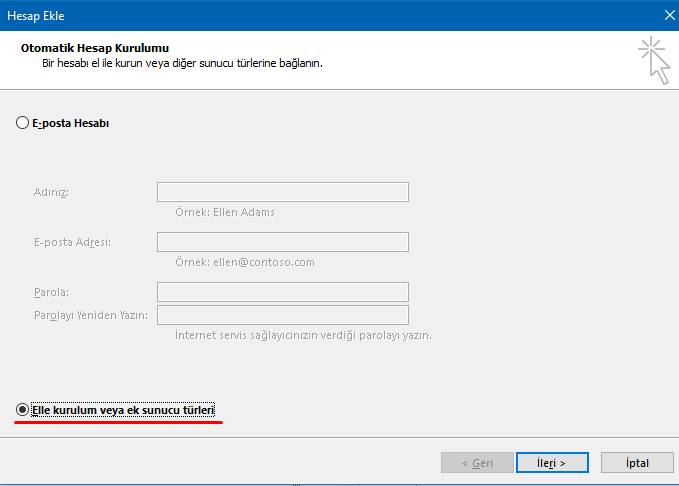Click the Örnek: Ellen Adams hint text
Image resolution: width=679 pixels, height=486 pixels.
[225, 212]
